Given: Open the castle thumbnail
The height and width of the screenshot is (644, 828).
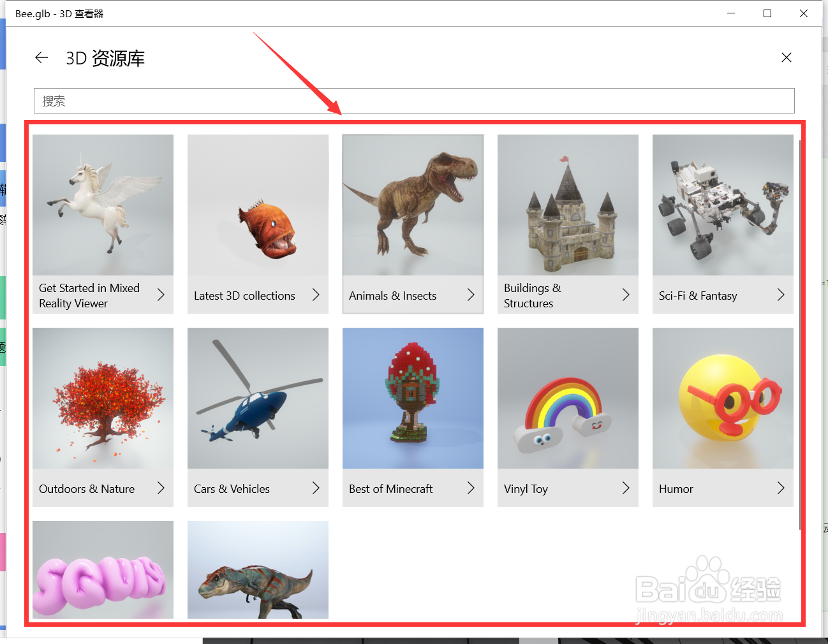Looking at the screenshot, I should (x=568, y=205).
